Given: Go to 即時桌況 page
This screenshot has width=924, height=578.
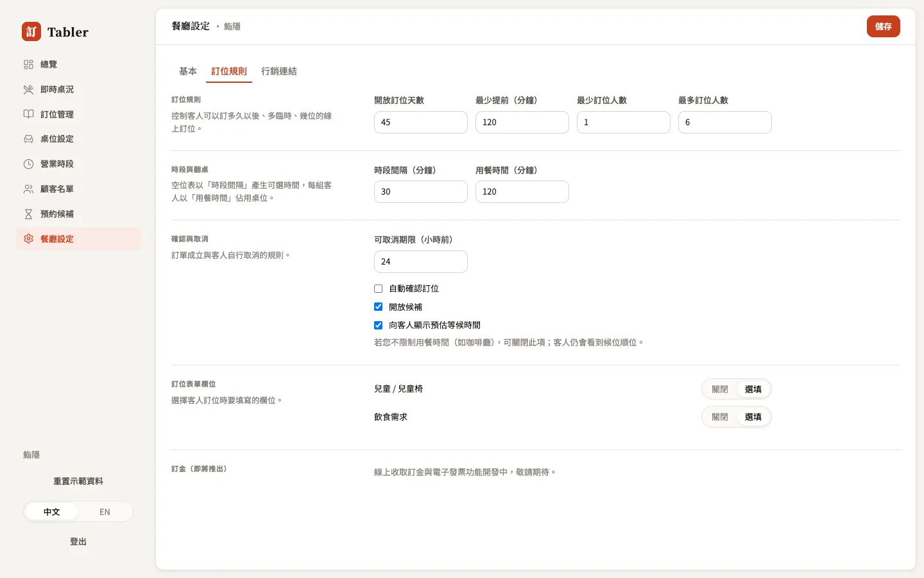Looking at the screenshot, I should 78,89.
